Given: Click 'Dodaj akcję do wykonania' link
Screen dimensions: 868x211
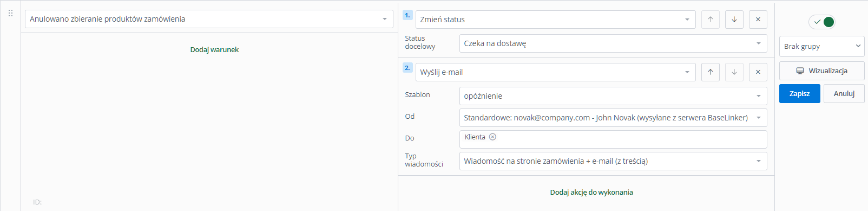Looking at the screenshot, I should point(591,192).
